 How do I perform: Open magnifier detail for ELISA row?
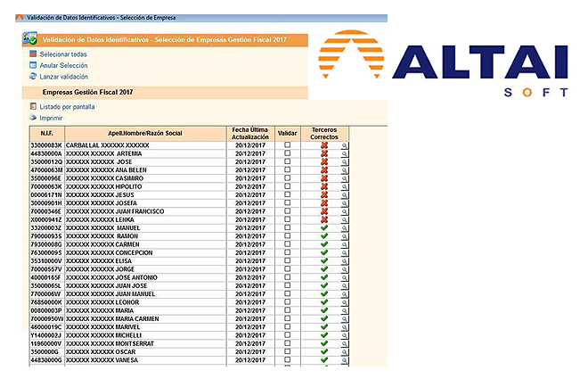pos(344,261)
